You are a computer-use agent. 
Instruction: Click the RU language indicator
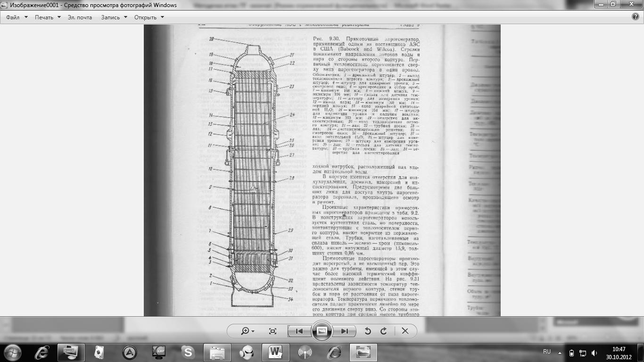pos(547,352)
